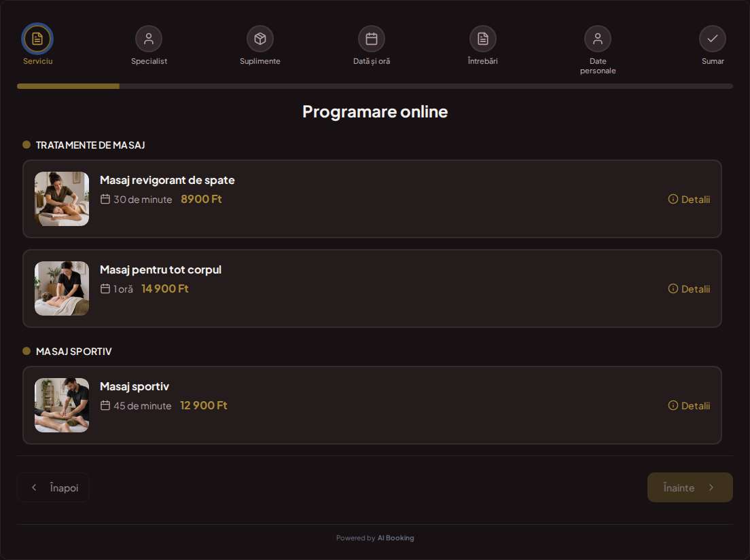
Task: Click the 14 900 Ft price
Action: click(x=165, y=288)
